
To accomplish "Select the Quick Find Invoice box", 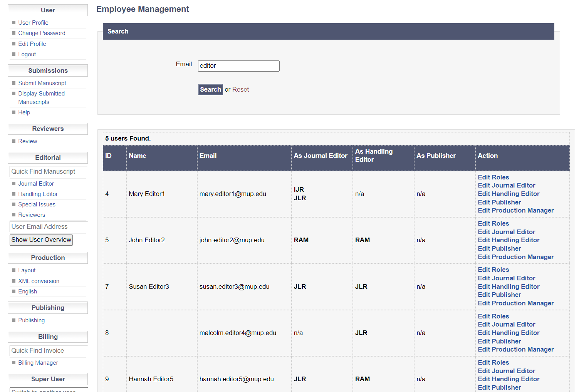I will tap(49, 350).
